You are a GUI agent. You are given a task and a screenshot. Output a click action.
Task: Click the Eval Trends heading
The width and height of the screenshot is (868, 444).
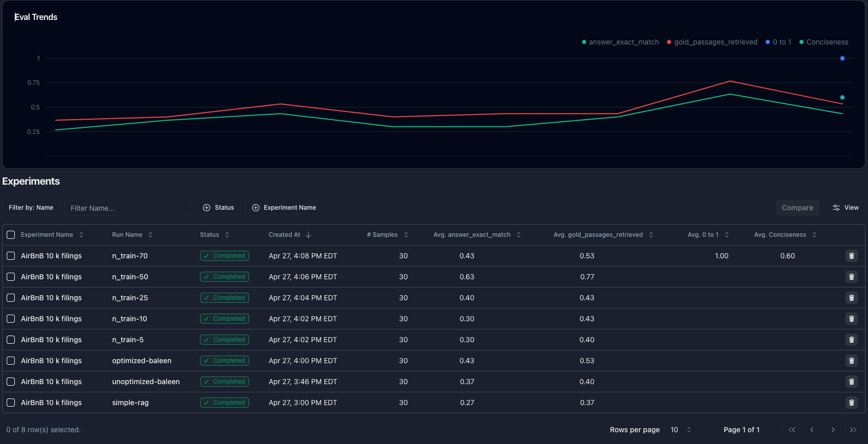click(x=36, y=17)
